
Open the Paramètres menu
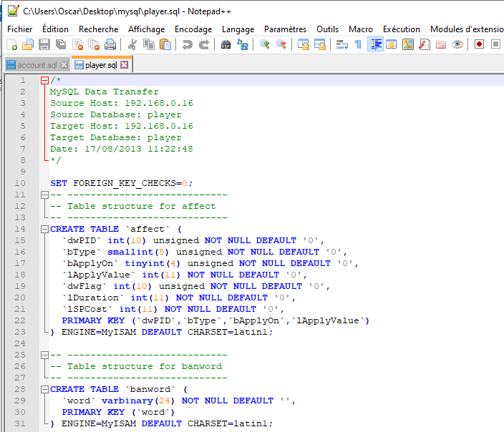click(x=285, y=29)
